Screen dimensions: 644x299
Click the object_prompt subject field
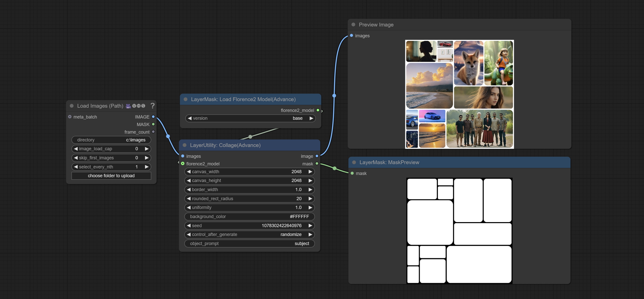coord(249,244)
